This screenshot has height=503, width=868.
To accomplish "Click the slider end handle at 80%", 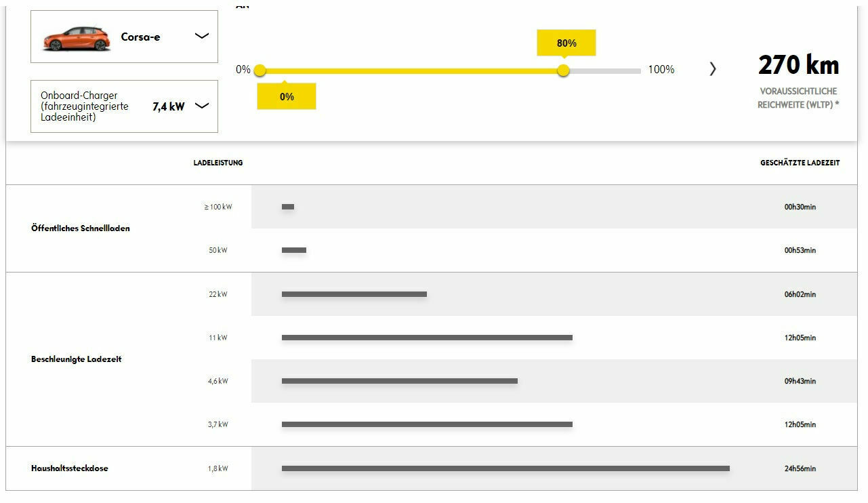I will coord(563,71).
